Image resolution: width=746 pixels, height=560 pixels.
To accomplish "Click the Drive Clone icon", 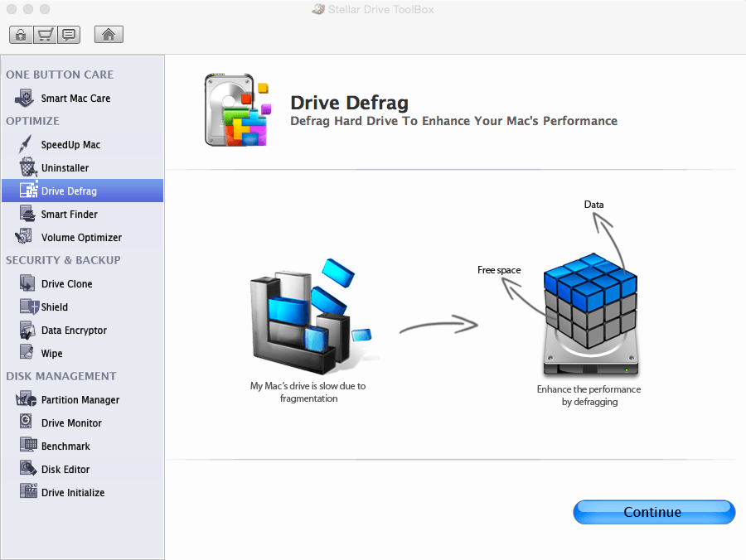I will click(27, 282).
